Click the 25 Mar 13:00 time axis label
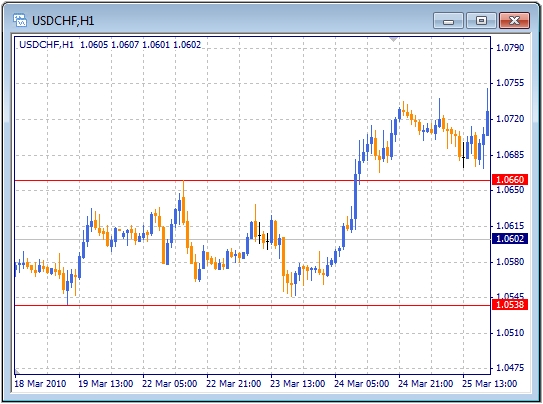 tap(490, 384)
